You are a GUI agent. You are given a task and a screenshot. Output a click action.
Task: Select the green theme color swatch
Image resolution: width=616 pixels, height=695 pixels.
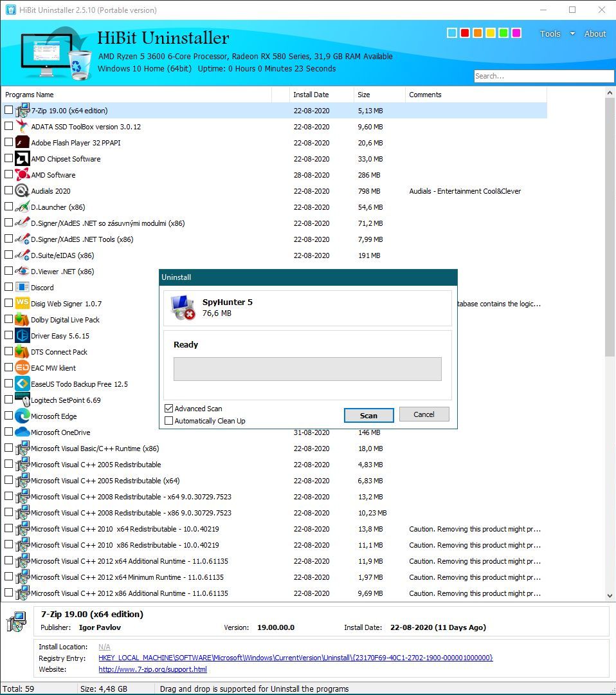tap(503, 33)
